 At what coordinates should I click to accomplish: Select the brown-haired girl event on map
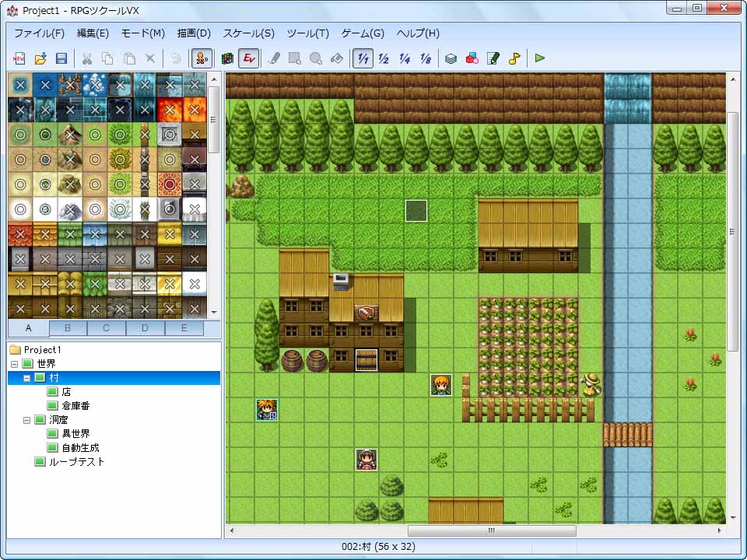point(366,460)
